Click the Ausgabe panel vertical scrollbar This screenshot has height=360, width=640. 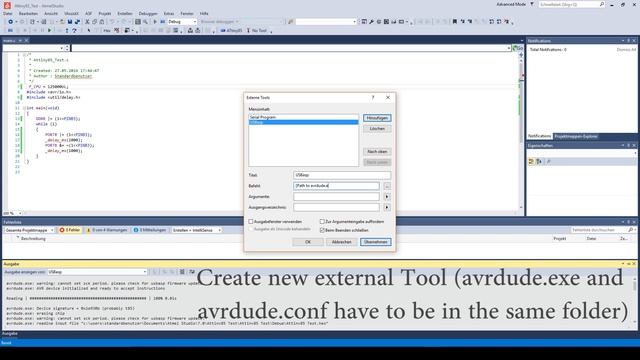(635, 300)
